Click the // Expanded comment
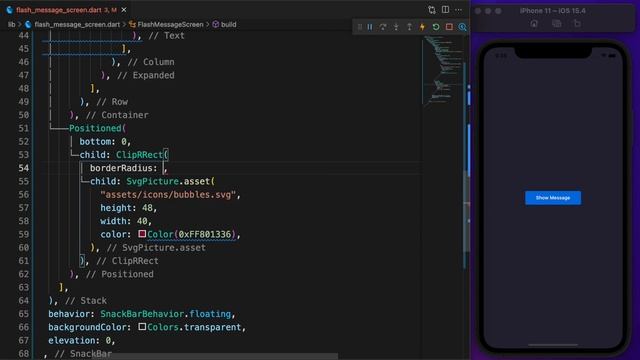The width and height of the screenshot is (640, 360). [x=146, y=75]
